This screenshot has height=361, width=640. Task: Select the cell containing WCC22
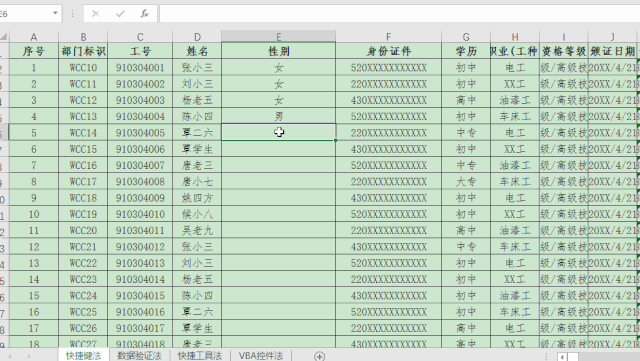pyautogui.click(x=83, y=263)
